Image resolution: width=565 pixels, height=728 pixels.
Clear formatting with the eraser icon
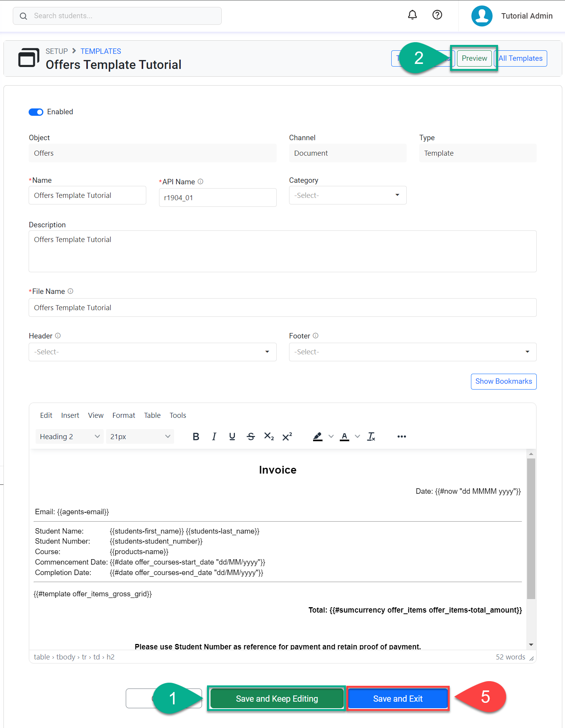(371, 436)
